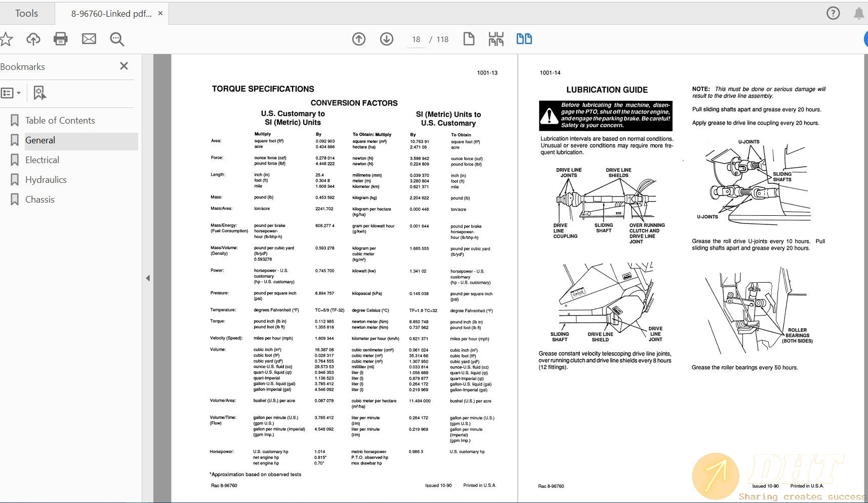Click the cloud upload icon

(x=33, y=39)
